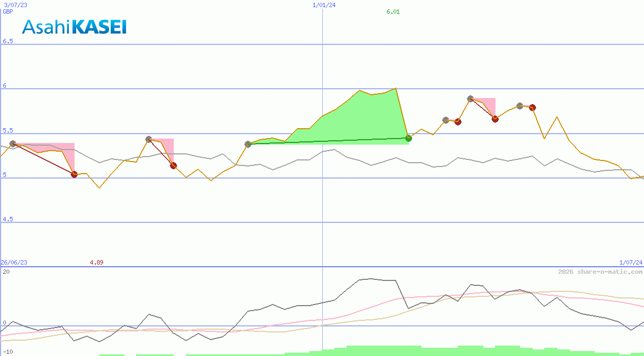Select the green marker ending the green profit area
The height and width of the screenshot is (356, 644).
click(x=408, y=138)
